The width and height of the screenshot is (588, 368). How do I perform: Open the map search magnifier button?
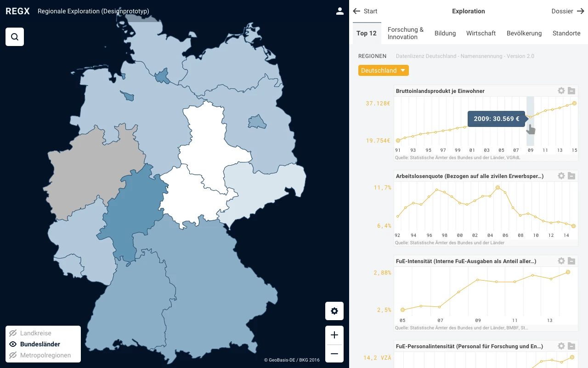pyautogui.click(x=15, y=37)
